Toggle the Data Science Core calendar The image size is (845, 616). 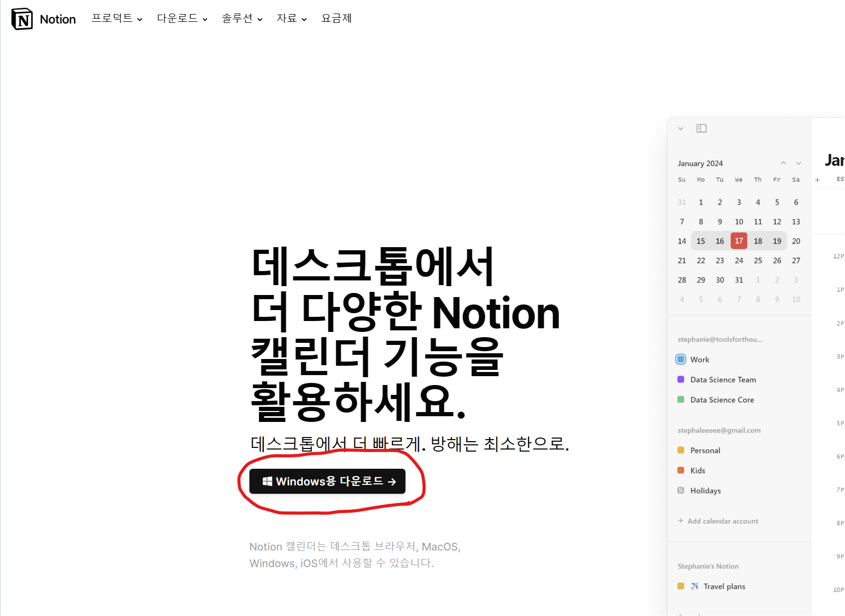pos(681,400)
